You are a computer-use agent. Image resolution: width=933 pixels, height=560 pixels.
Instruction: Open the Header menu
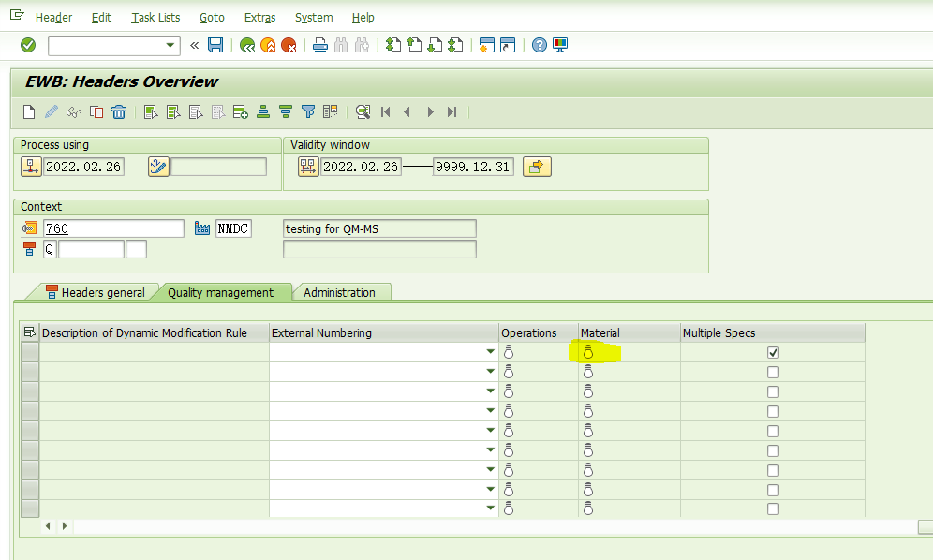point(53,18)
